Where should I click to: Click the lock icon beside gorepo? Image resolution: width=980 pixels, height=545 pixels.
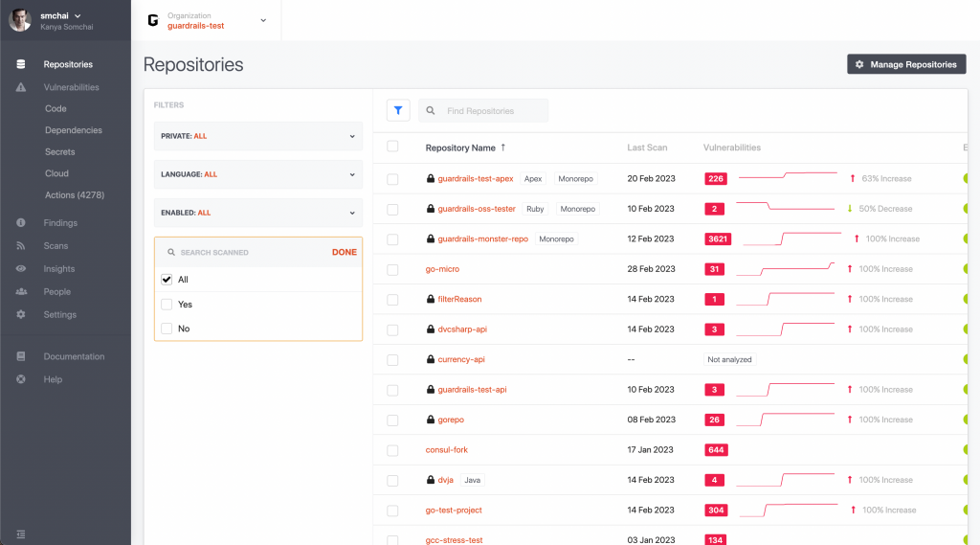430,420
